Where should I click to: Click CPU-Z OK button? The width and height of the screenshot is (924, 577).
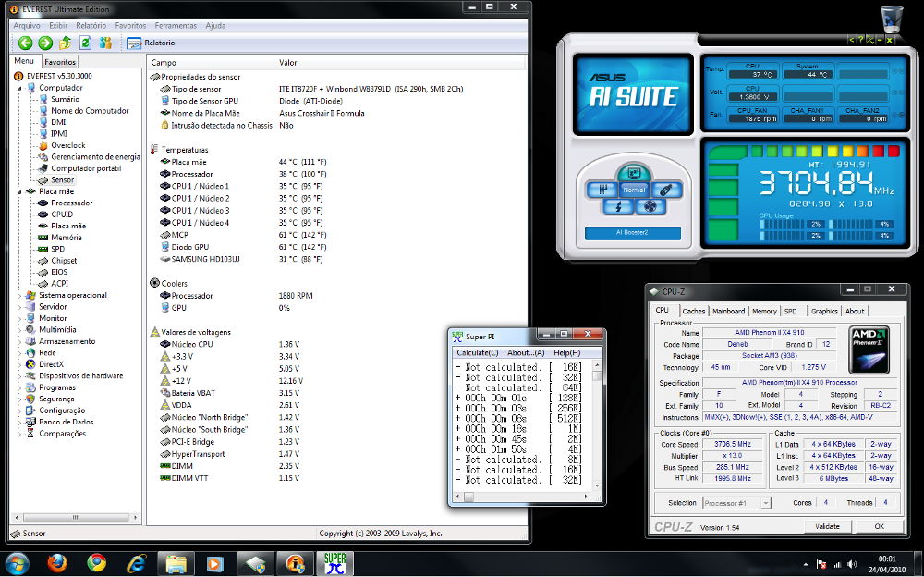tap(880, 526)
